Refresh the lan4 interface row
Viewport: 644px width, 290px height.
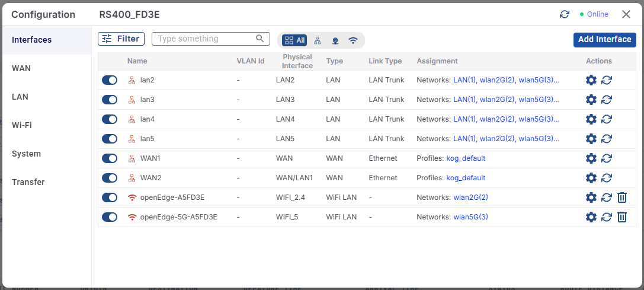pos(606,119)
